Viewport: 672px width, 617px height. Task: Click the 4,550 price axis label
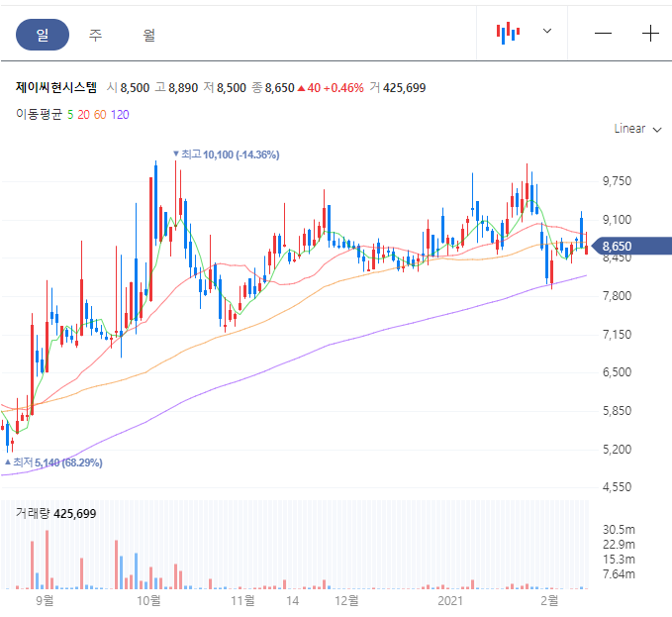coord(617,487)
